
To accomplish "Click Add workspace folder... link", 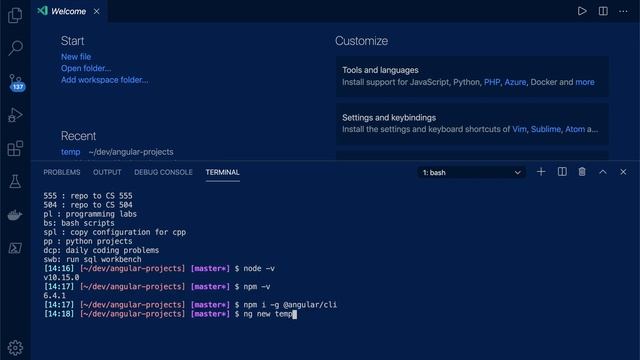I will (104, 80).
